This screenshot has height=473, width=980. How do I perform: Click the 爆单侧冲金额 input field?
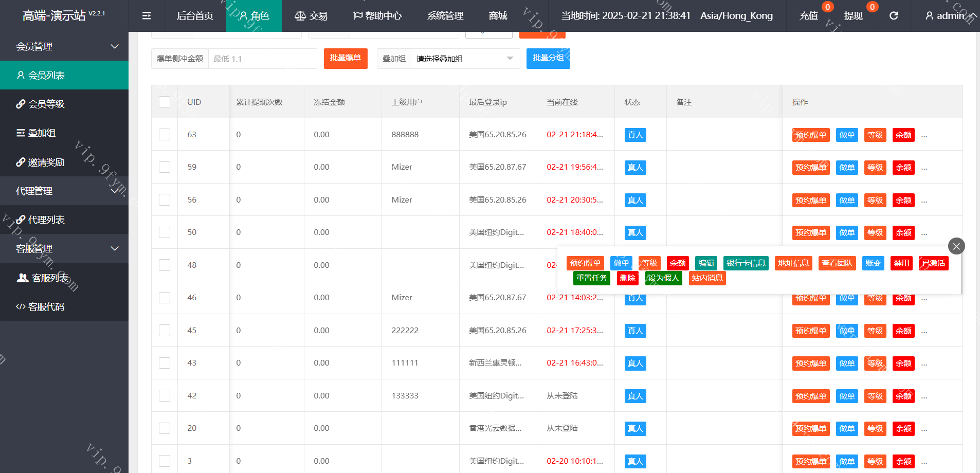pyautogui.click(x=262, y=59)
